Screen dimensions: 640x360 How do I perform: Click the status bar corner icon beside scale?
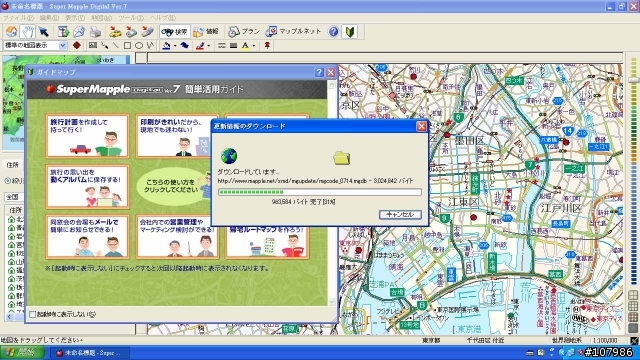click(634, 340)
